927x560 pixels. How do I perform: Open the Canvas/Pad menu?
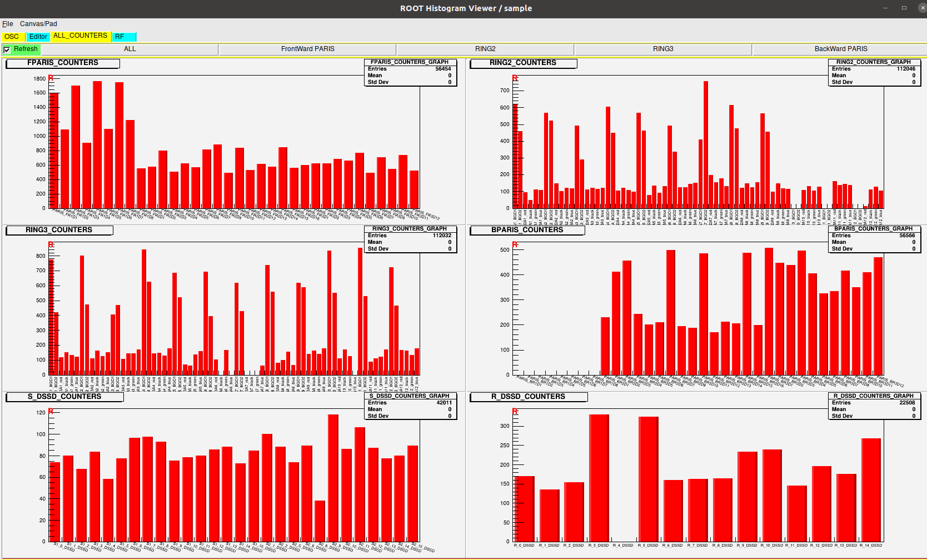[x=38, y=24]
